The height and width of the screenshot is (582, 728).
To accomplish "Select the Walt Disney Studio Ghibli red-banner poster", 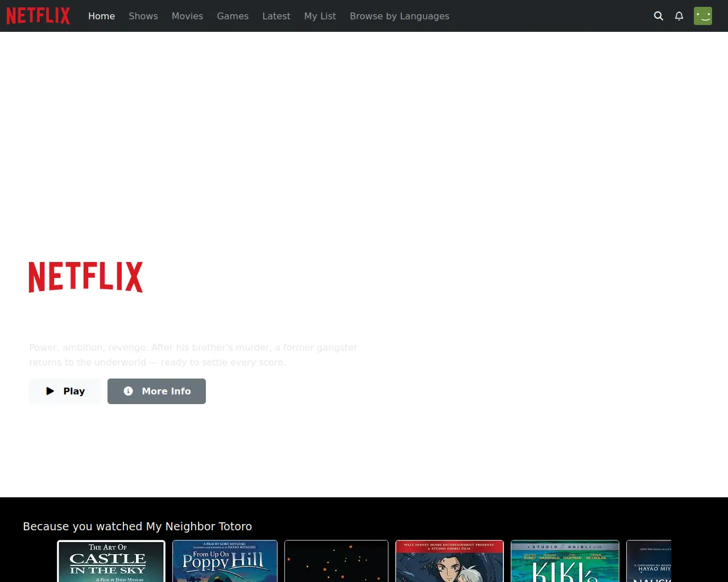I will coord(449,561).
